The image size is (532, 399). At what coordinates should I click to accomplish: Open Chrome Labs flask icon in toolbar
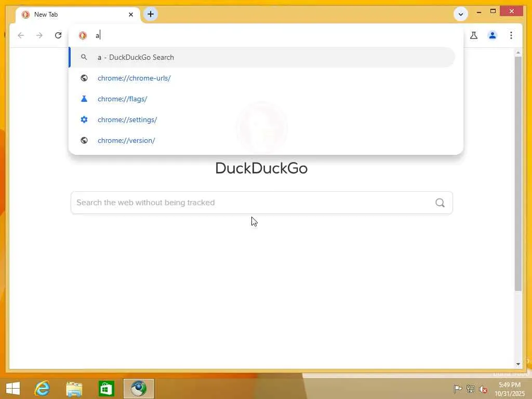pyautogui.click(x=474, y=35)
